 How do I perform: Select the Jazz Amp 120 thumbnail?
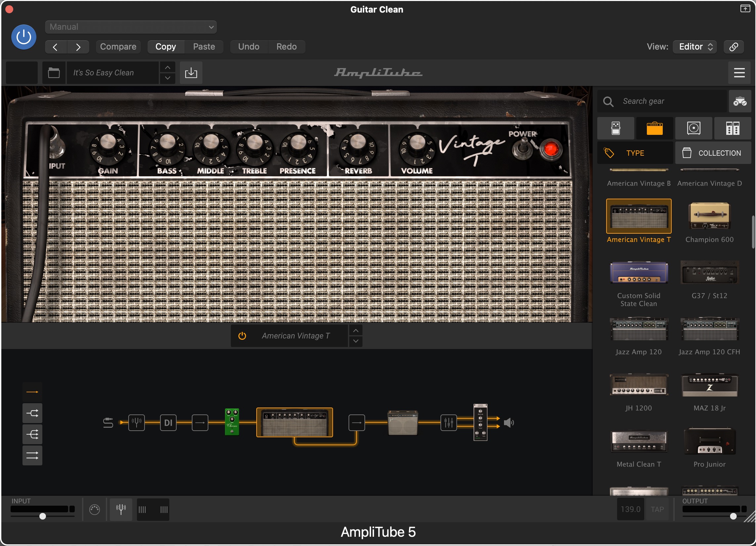tap(639, 329)
